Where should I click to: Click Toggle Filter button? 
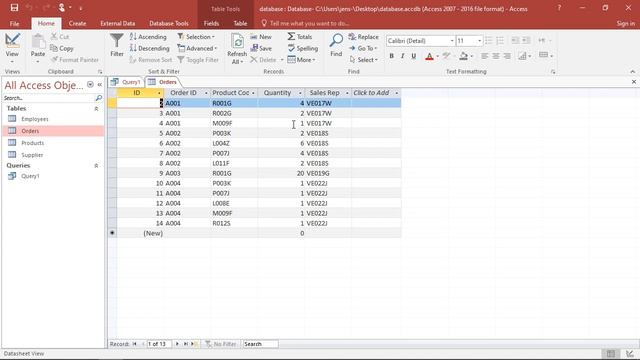(198, 60)
